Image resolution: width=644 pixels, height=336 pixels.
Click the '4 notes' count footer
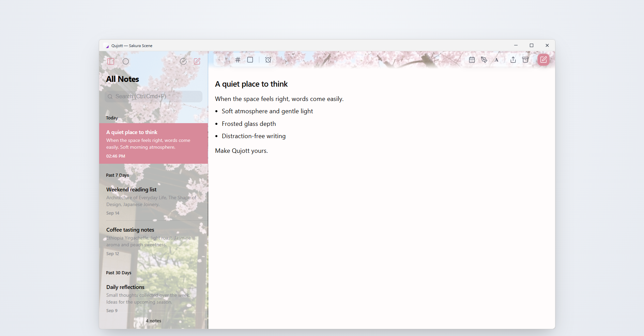click(x=154, y=321)
